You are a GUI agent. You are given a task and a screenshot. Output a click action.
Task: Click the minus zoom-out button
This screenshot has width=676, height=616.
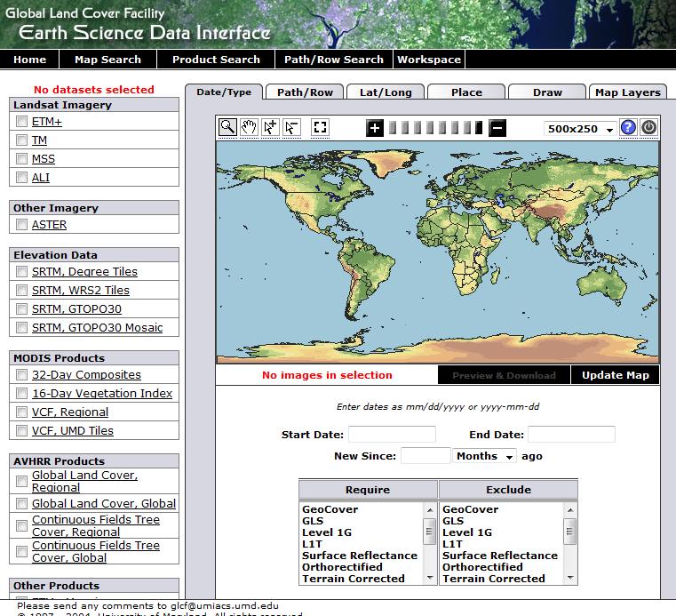pos(497,128)
